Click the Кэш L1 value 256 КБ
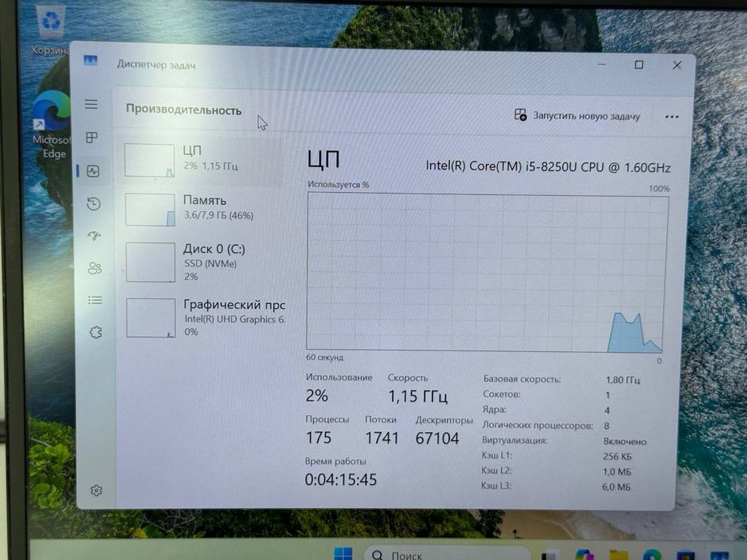The image size is (747, 560). click(617, 457)
